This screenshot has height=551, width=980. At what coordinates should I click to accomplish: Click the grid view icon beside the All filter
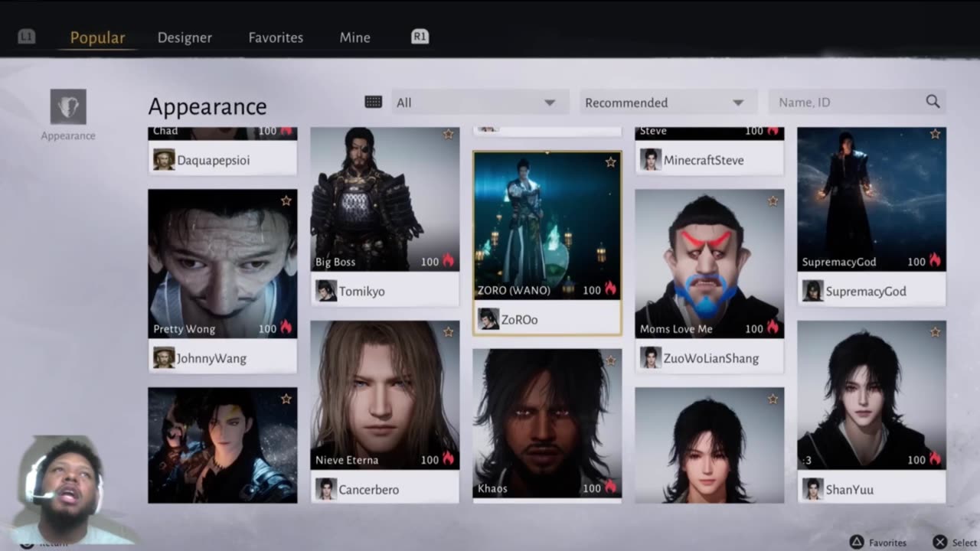pos(374,102)
